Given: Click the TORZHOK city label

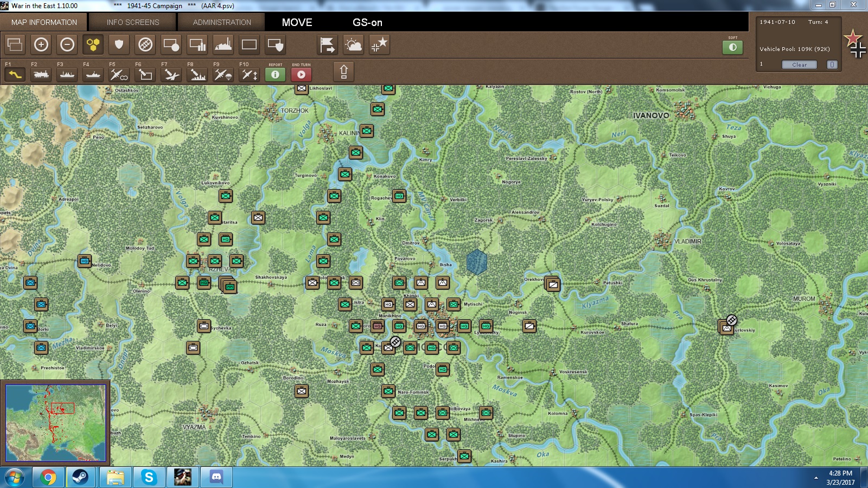Looking at the screenshot, I should (x=295, y=111).
